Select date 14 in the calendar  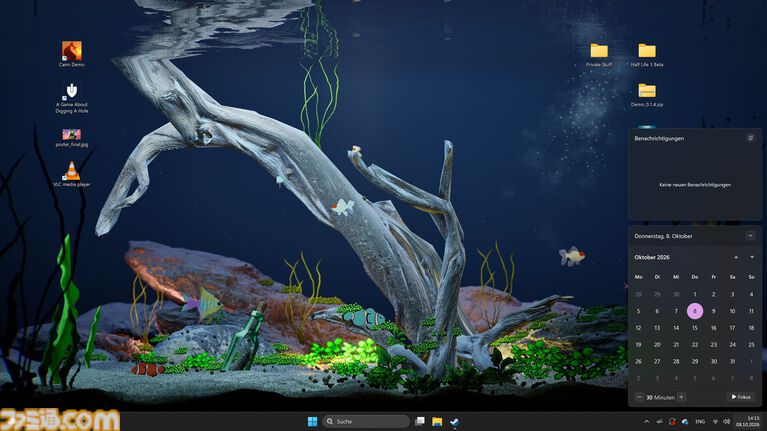point(676,328)
